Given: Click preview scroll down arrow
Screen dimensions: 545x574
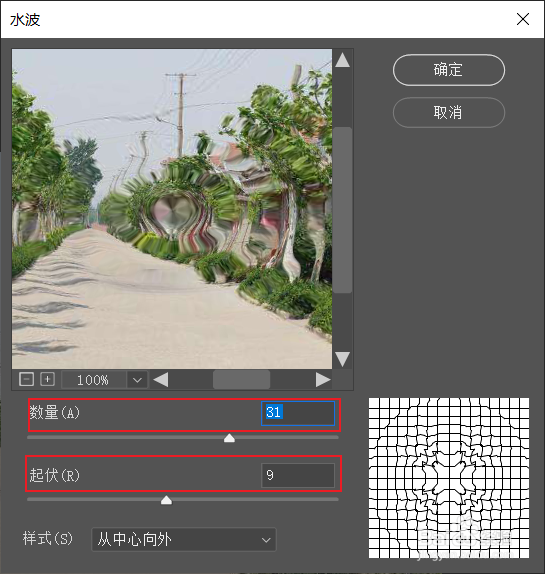Looking at the screenshot, I should (x=342, y=359).
